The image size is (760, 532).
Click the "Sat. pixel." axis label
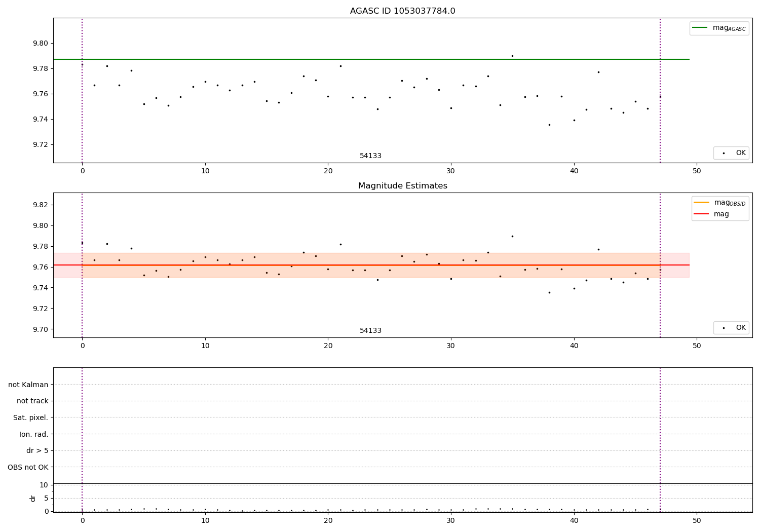(x=31, y=417)
